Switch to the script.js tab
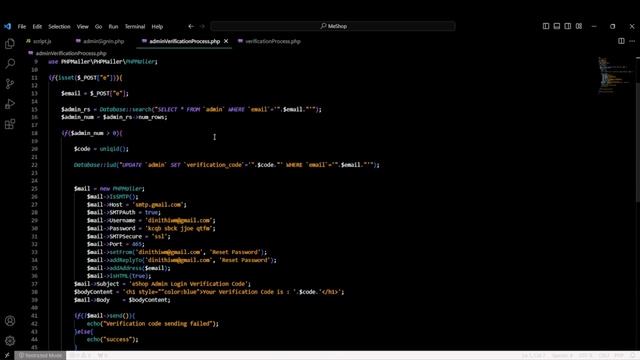 [x=39, y=41]
